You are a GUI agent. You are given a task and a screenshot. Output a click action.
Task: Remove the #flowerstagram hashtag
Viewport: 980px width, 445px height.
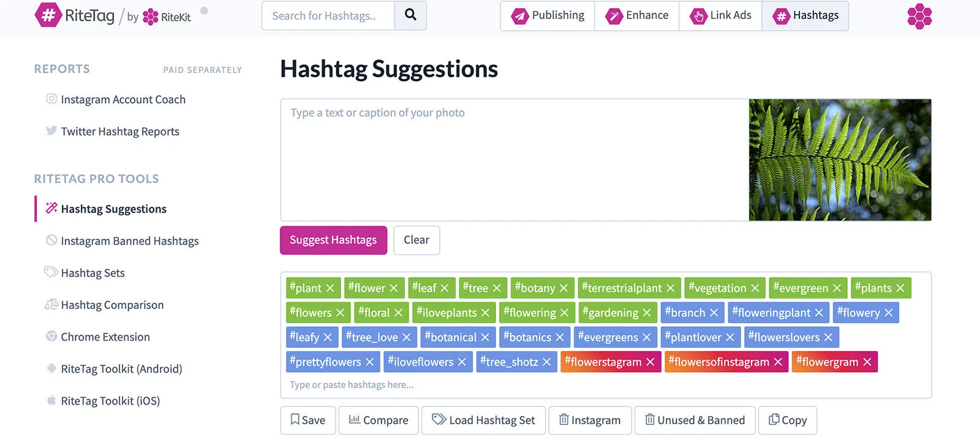650,362
